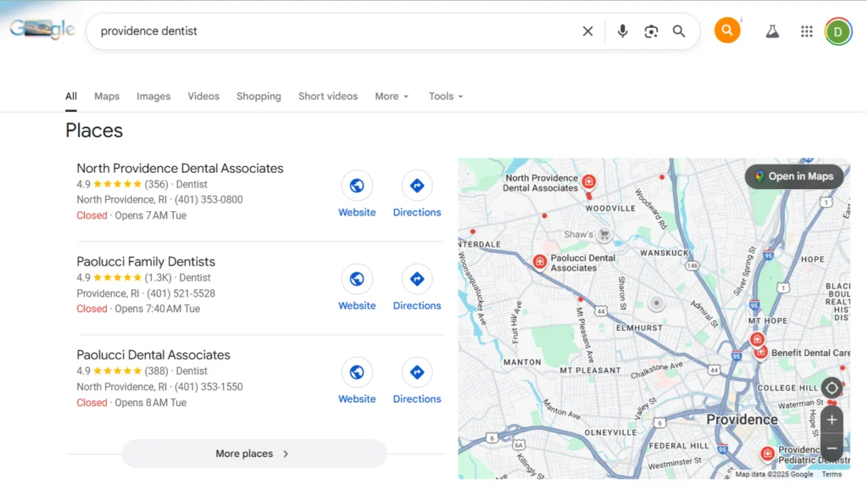
Task: Click the magnifying glass inside the search bar
Action: (x=679, y=31)
